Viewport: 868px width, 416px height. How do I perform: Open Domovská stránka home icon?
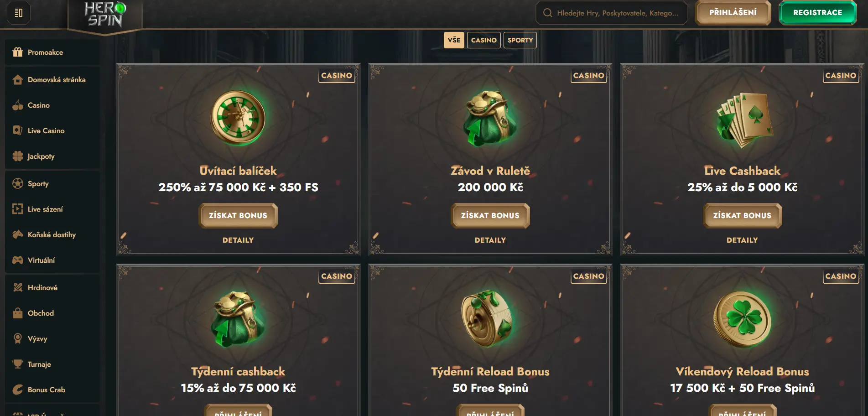(18, 80)
